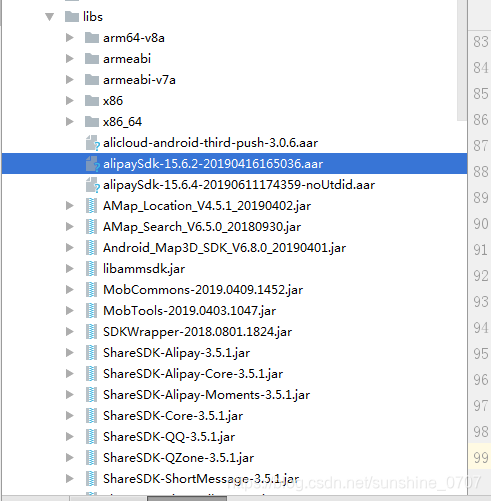
Task: Expand ShareSDK-ShortMessage jar arrow
Action: pos(69,479)
